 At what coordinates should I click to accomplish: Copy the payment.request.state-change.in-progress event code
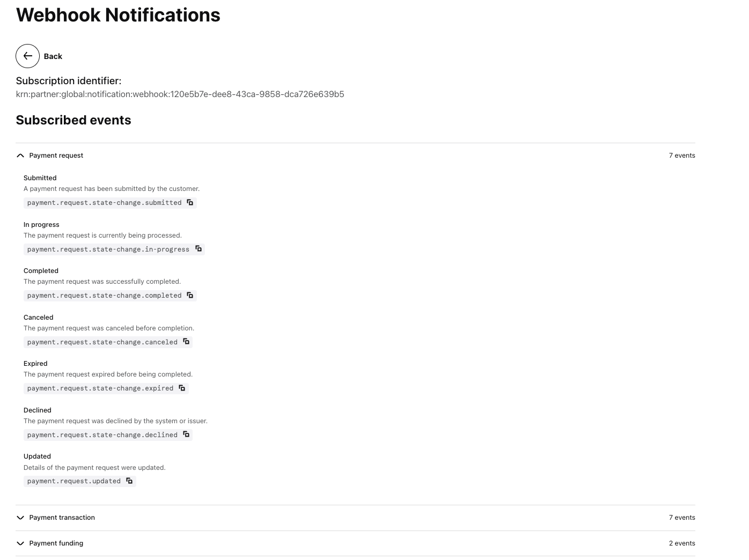coord(198,249)
